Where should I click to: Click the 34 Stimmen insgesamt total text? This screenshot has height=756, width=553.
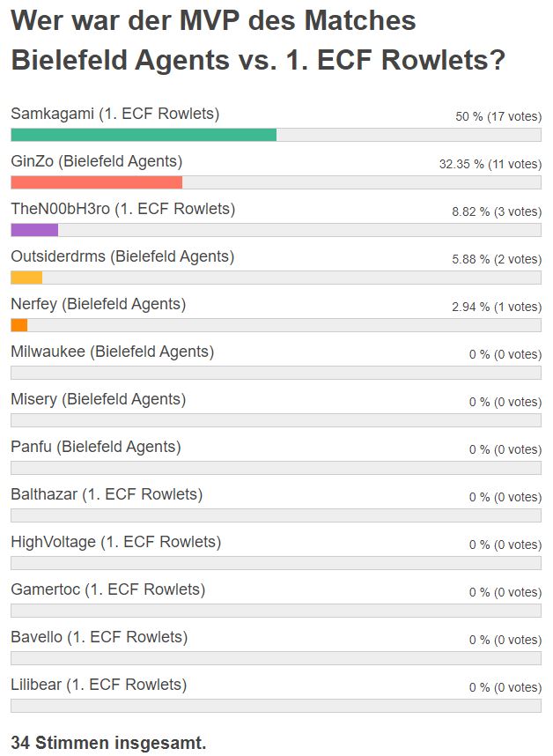108,743
